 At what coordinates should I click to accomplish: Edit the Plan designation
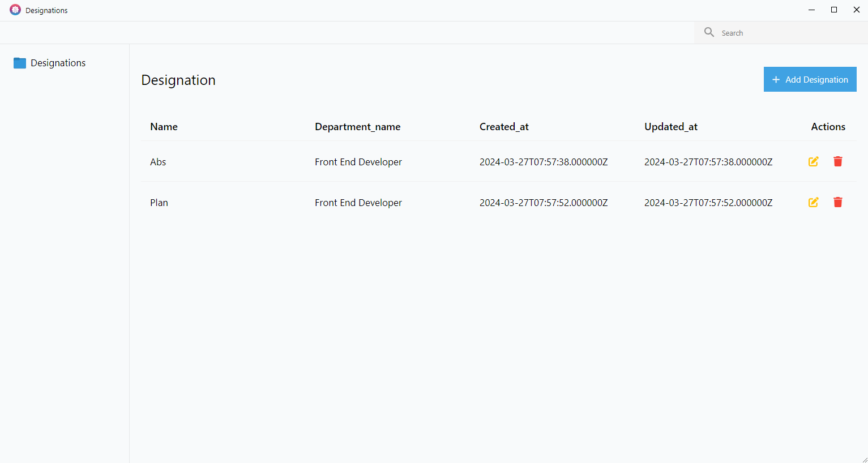(x=813, y=202)
